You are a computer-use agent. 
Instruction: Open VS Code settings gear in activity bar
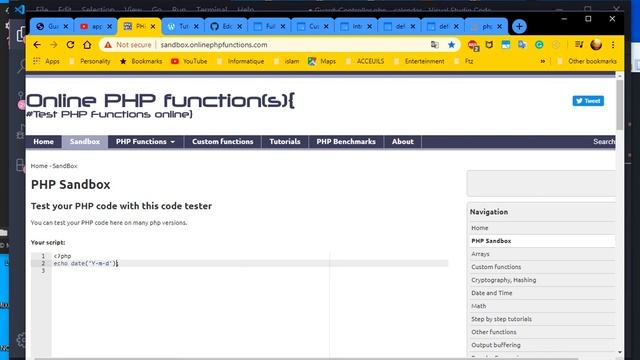pyautogui.click(x=21, y=340)
